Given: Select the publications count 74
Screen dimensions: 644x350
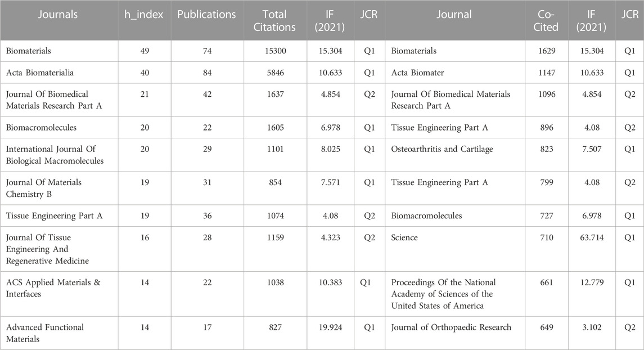Looking at the screenshot, I should (x=207, y=51).
